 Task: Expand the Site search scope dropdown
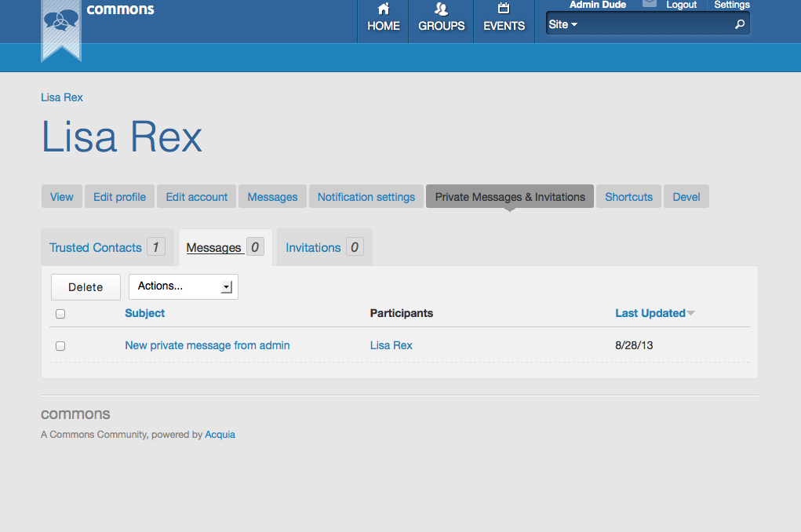[563, 25]
